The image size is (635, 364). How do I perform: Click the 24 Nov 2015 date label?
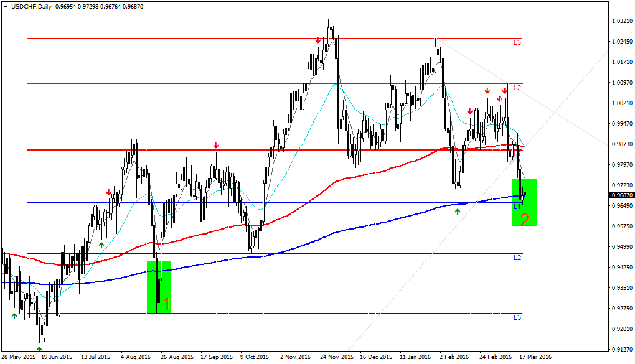[337, 357]
